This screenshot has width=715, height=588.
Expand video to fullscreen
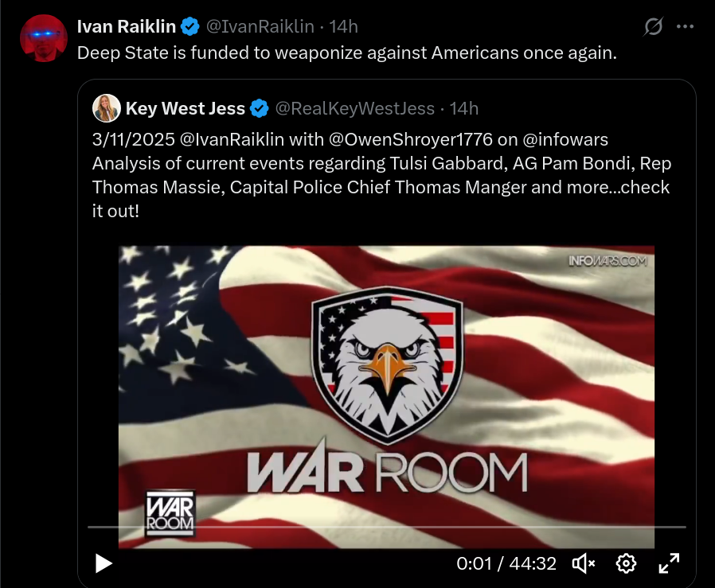(669, 563)
